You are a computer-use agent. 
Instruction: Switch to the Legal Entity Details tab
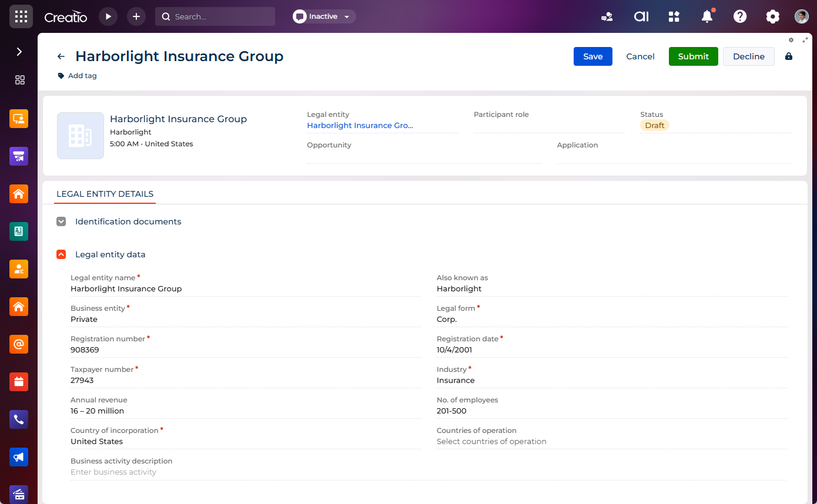click(105, 194)
